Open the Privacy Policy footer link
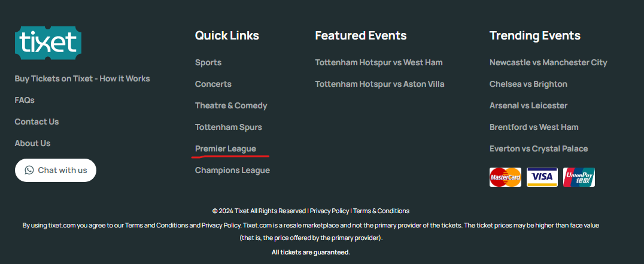 pyautogui.click(x=329, y=211)
